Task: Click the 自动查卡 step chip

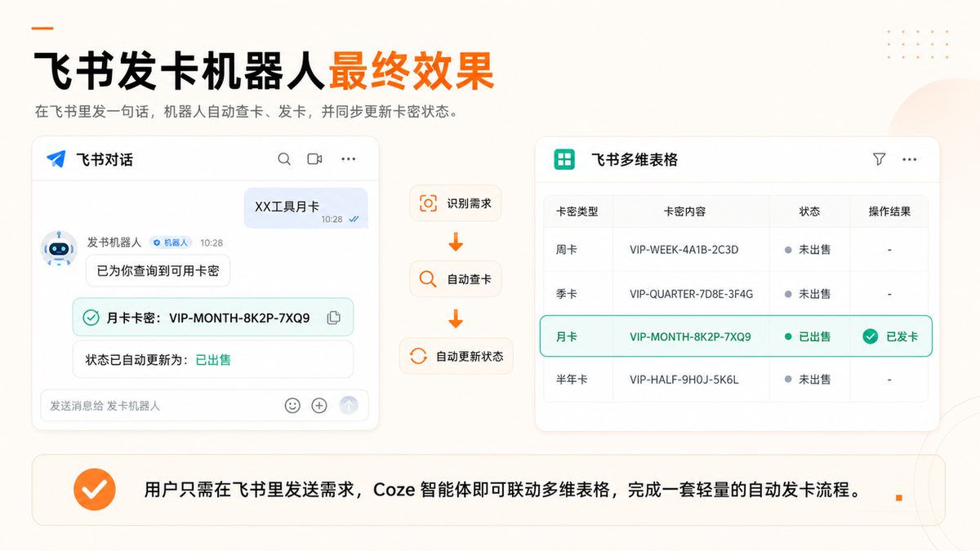Action: click(456, 279)
